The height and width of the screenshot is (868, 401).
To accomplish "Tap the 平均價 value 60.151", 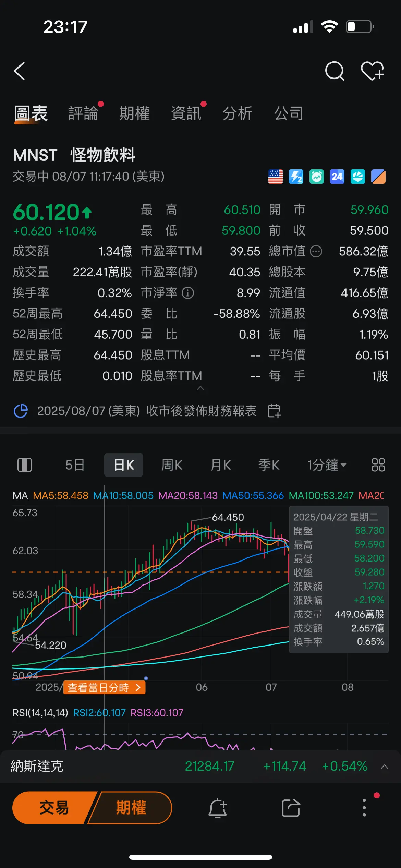I will [372, 355].
